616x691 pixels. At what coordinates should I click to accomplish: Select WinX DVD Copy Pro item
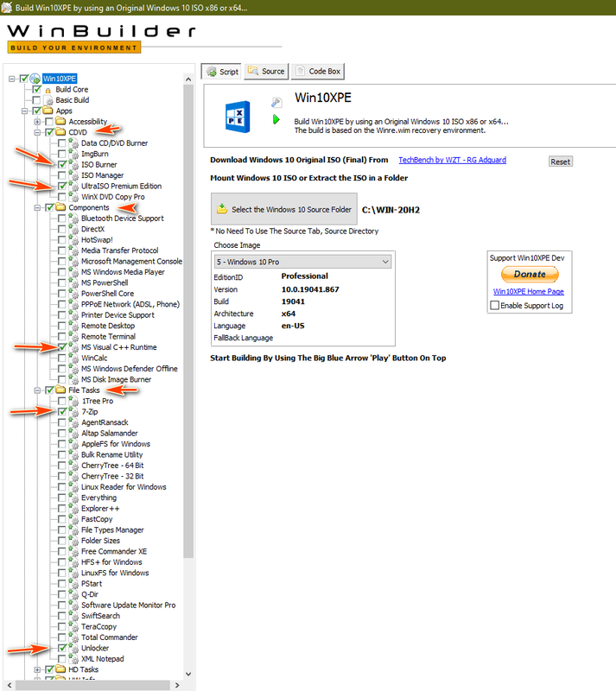point(112,197)
